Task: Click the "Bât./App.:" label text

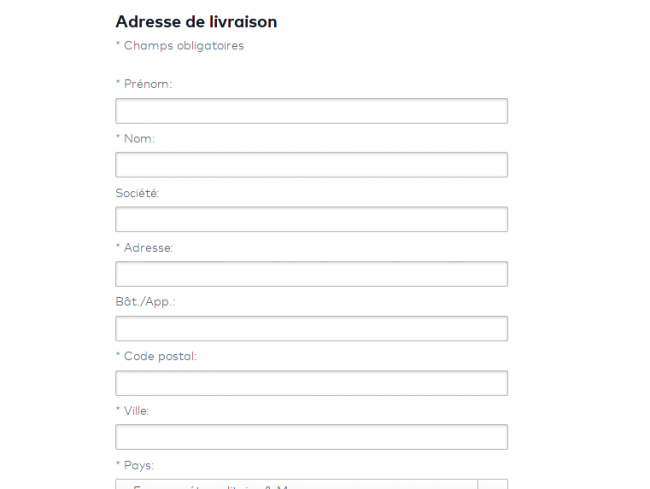Action: 146,301
